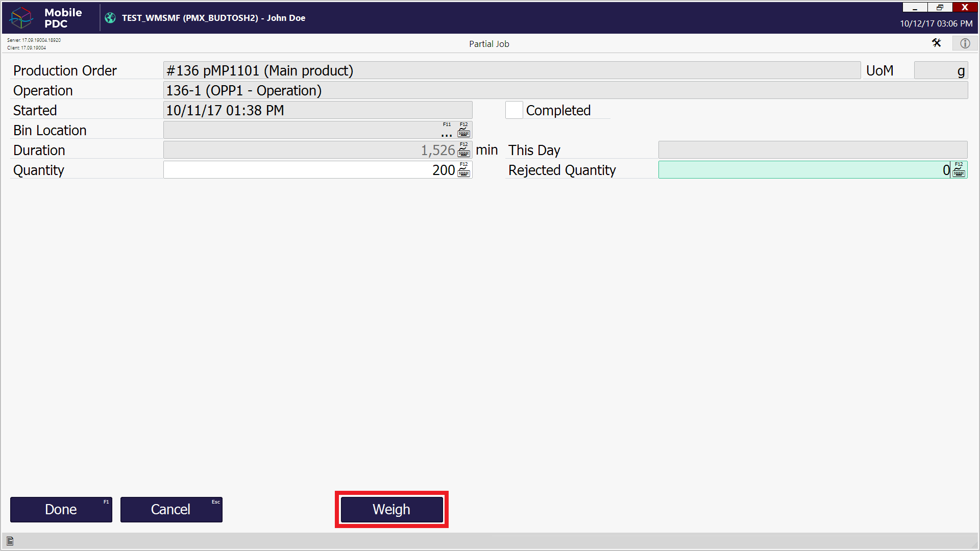The image size is (980, 551).
Task: Open keyboard icon in Quantity field
Action: [x=463, y=170]
